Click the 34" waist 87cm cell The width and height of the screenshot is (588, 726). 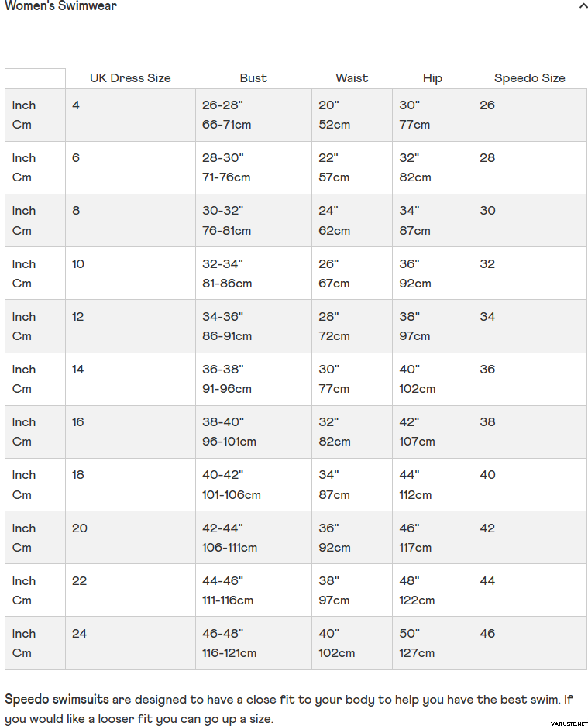[352, 484]
